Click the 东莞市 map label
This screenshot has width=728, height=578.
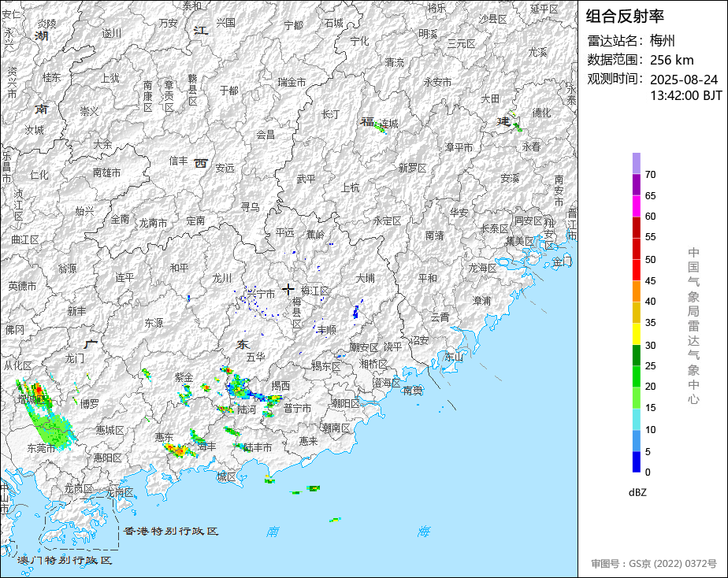[41, 448]
